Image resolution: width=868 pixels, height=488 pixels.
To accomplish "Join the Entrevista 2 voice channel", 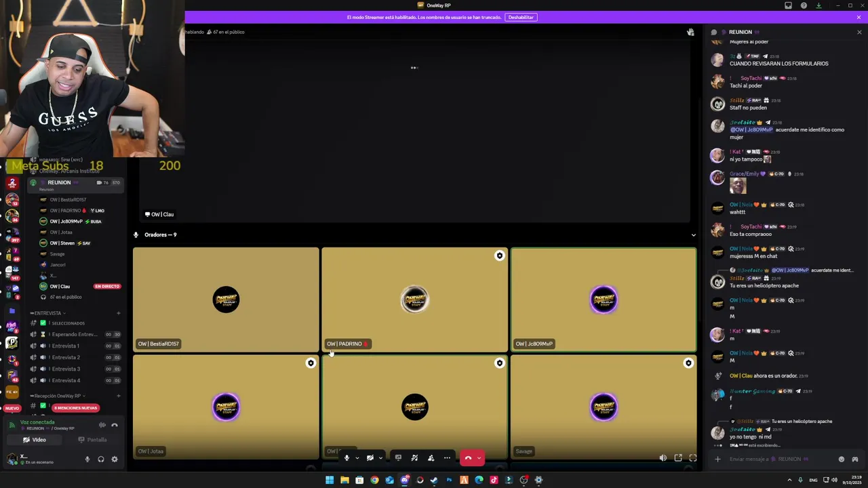I will pyautogui.click(x=75, y=357).
